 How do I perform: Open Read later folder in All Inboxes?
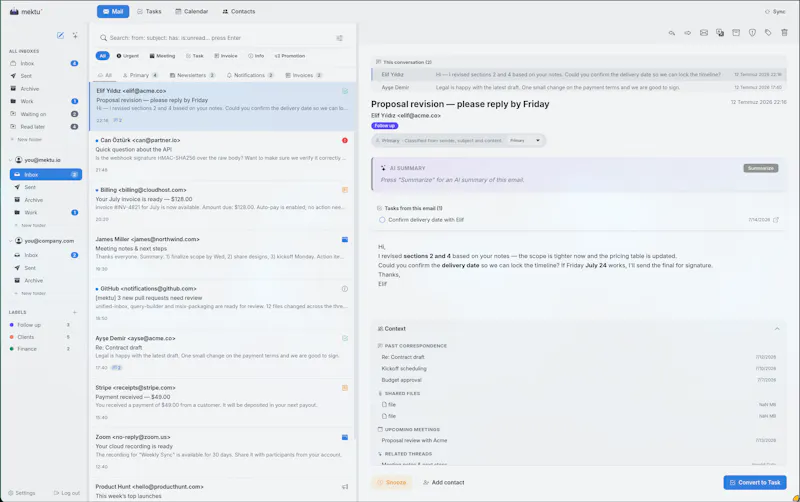click(44, 127)
